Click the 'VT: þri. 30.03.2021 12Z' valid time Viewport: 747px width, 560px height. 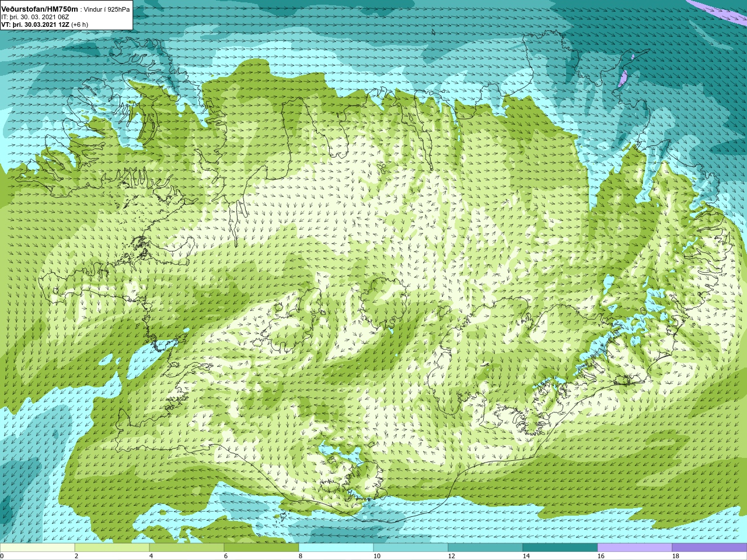pos(34,24)
